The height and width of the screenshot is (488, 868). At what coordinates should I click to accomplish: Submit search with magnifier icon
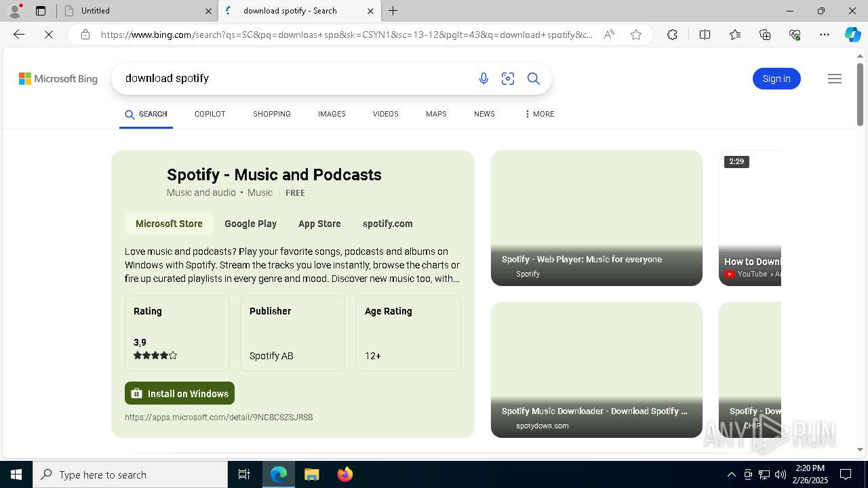click(534, 79)
